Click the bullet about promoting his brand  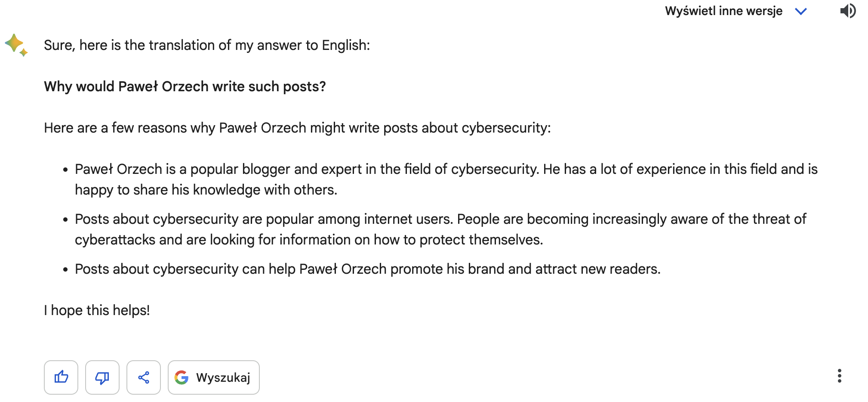368,269
